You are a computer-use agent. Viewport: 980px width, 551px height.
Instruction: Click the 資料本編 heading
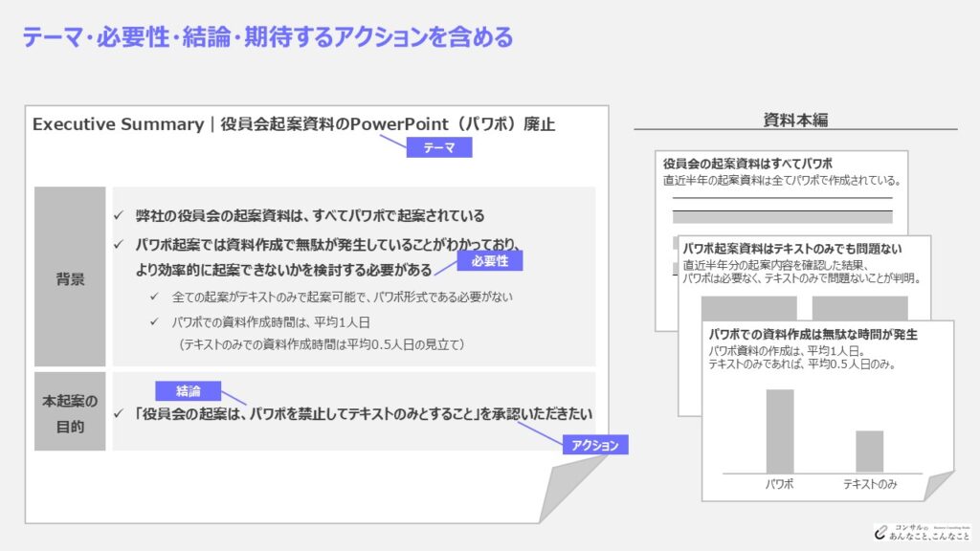coord(795,120)
